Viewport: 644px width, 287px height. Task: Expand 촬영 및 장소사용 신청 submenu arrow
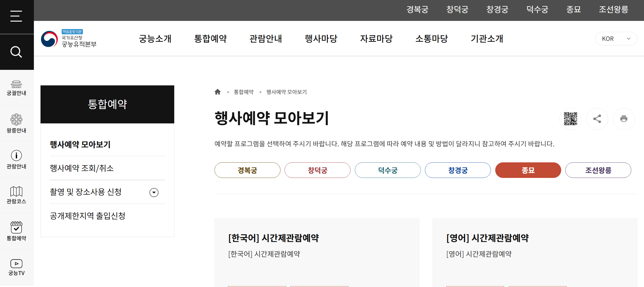154,192
